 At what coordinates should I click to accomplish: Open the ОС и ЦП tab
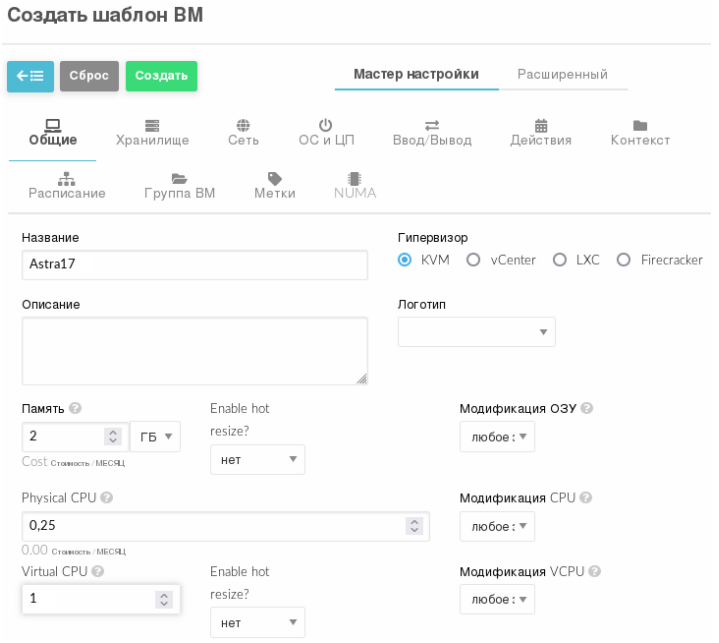point(326,133)
